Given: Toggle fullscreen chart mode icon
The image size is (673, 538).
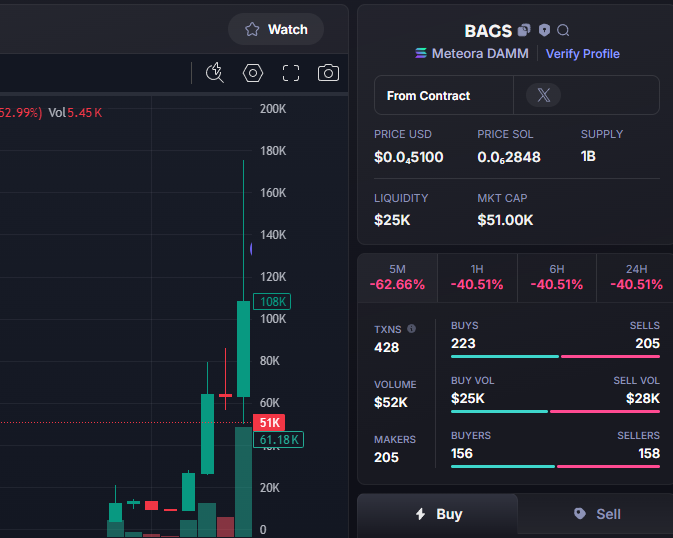Looking at the screenshot, I should pyautogui.click(x=291, y=73).
